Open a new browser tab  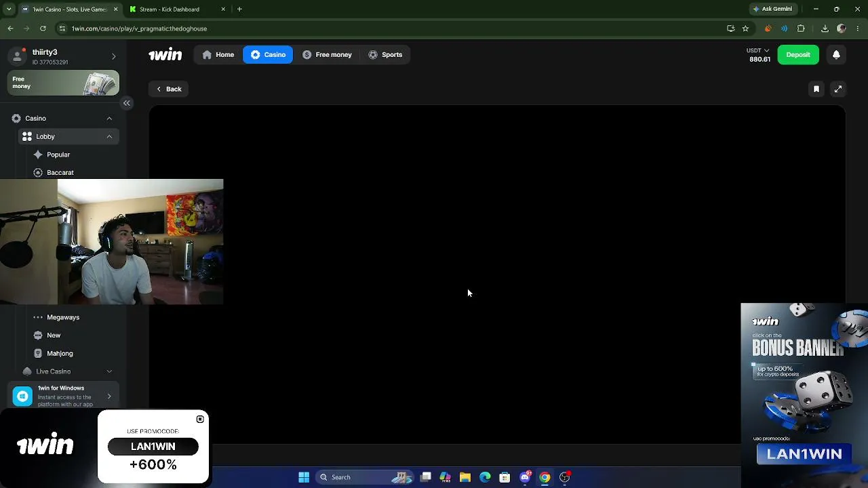[239, 9]
